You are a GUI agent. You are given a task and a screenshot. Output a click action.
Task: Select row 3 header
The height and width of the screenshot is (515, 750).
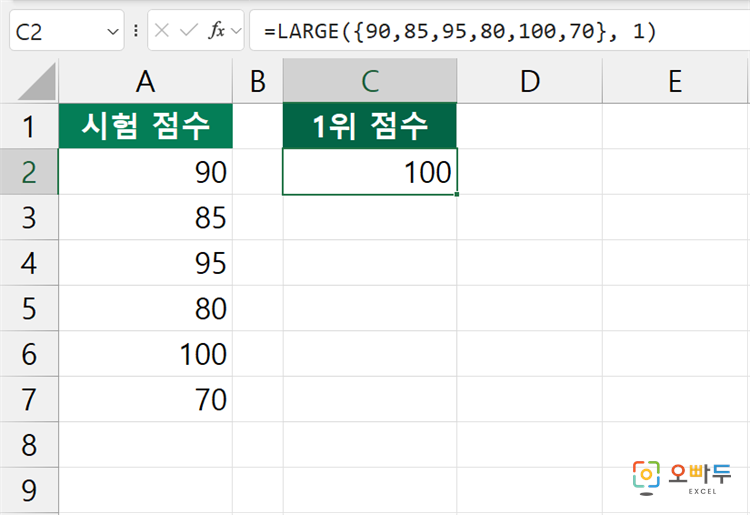(29, 217)
